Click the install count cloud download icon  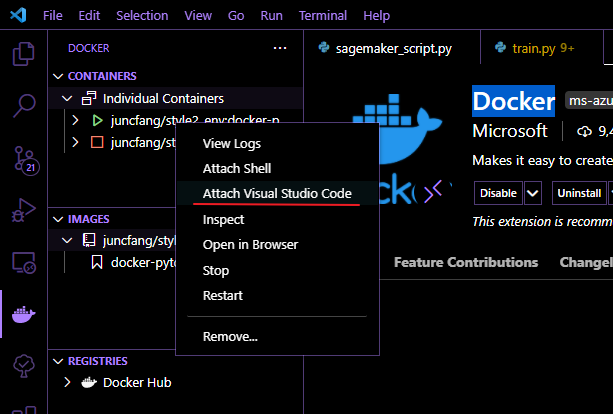(584, 131)
